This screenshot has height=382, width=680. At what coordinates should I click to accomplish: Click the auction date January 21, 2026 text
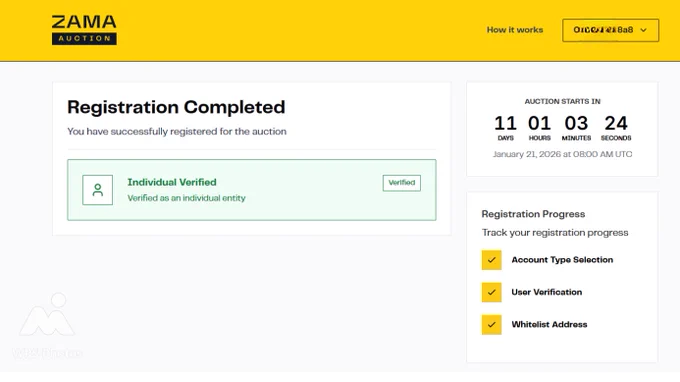562,154
